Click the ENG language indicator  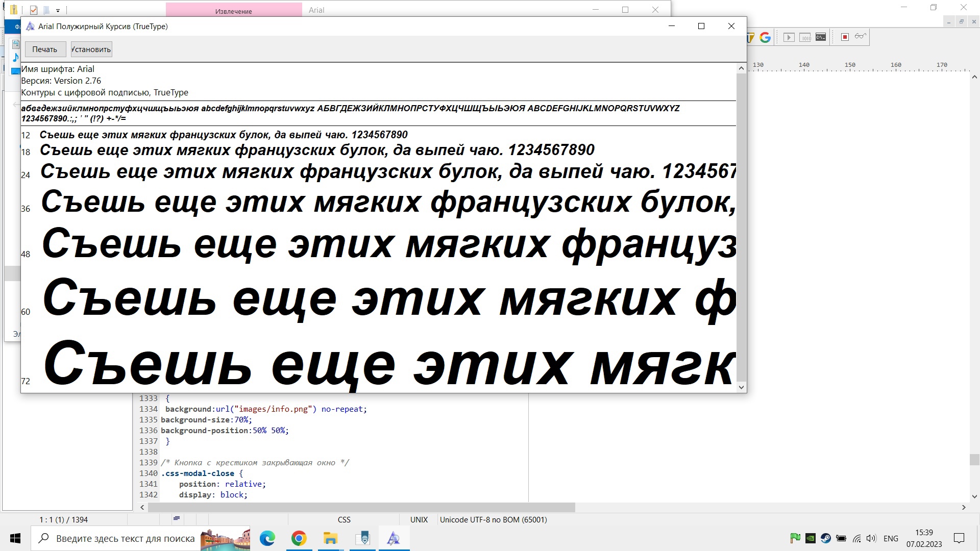891,538
